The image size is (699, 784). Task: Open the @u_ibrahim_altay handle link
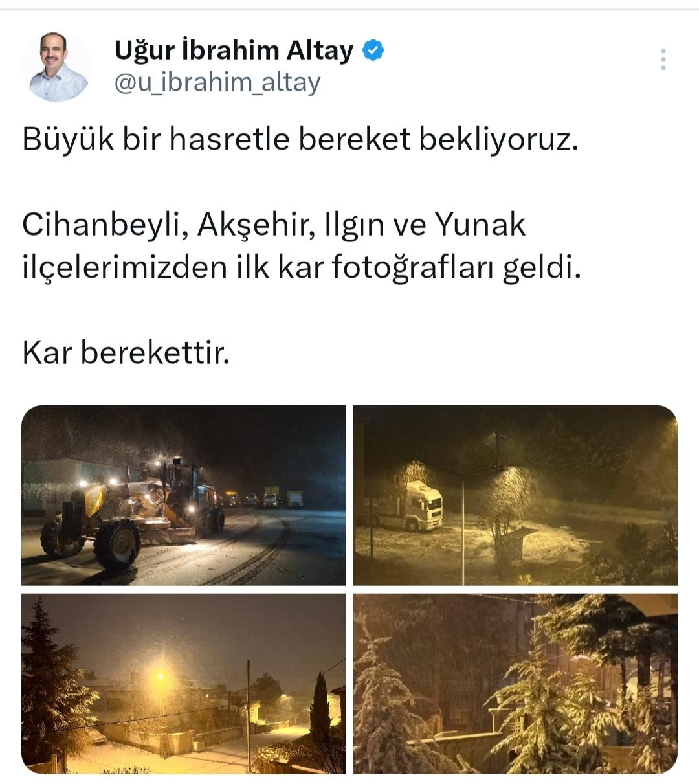click(x=217, y=83)
